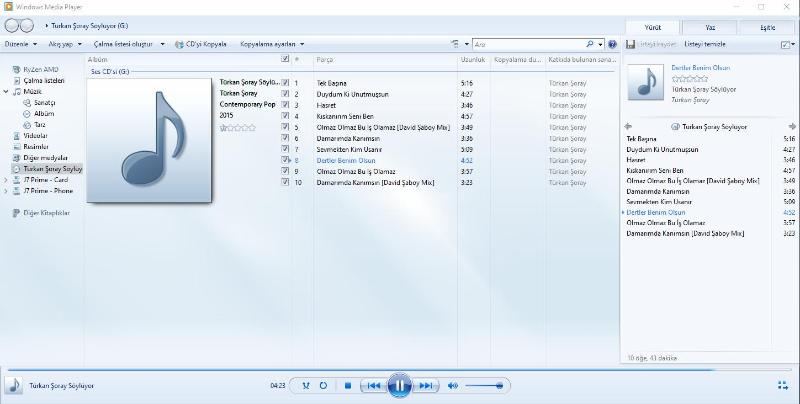This screenshot has height=404, width=800.
Task: Click in the Ara search field
Action: (528, 44)
